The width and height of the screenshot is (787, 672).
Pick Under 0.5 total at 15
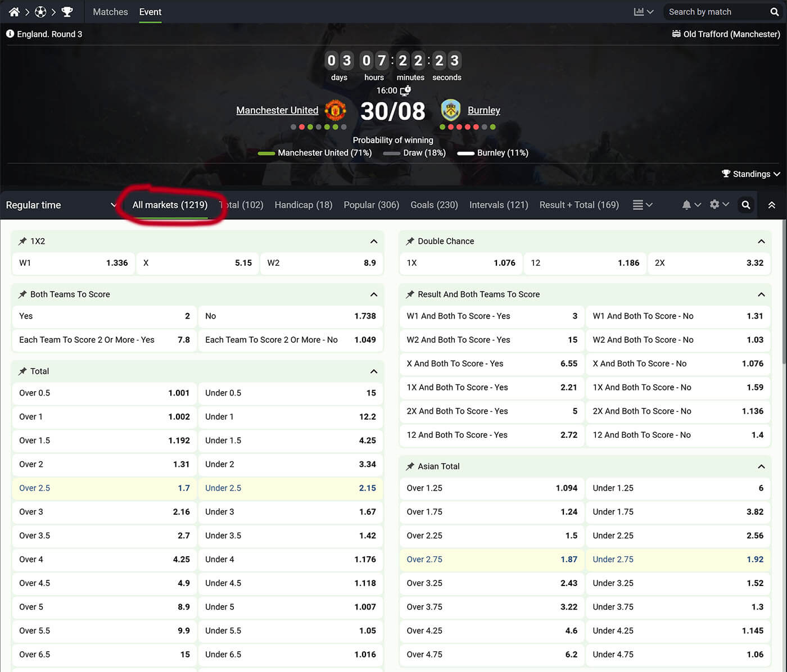pyautogui.click(x=291, y=393)
